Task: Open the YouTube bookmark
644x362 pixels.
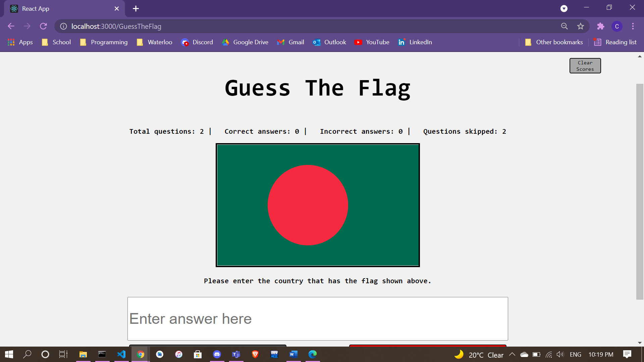Action: coord(372,42)
